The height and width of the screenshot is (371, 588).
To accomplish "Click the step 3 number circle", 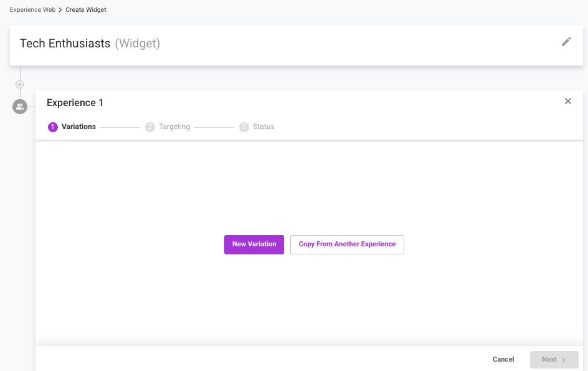I will pos(244,127).
